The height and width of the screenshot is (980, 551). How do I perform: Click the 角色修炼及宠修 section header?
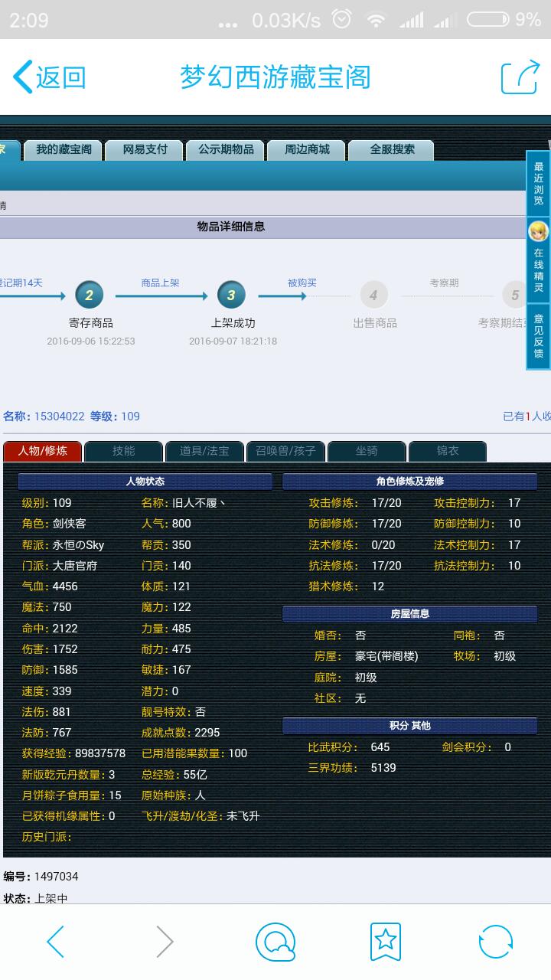pos(409,482)
